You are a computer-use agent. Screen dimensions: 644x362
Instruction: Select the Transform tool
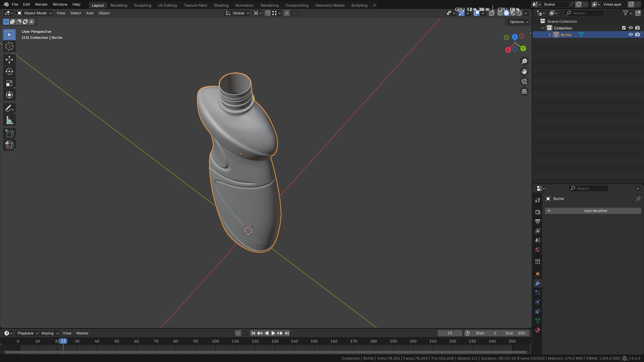click(9, 95)
